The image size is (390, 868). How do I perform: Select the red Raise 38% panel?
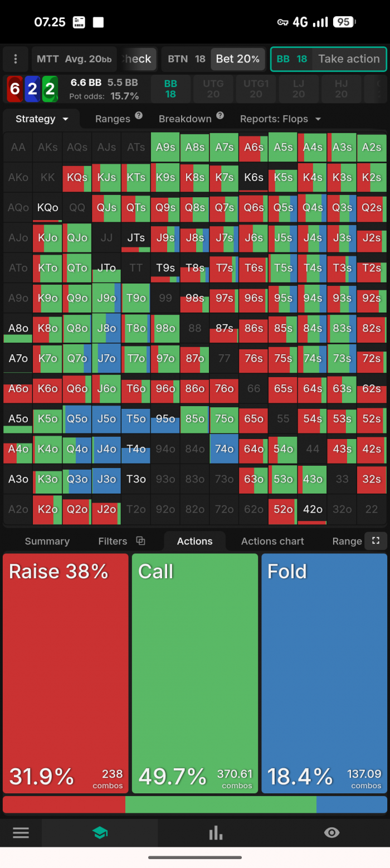pyautogui.click(x=66, y=673)
